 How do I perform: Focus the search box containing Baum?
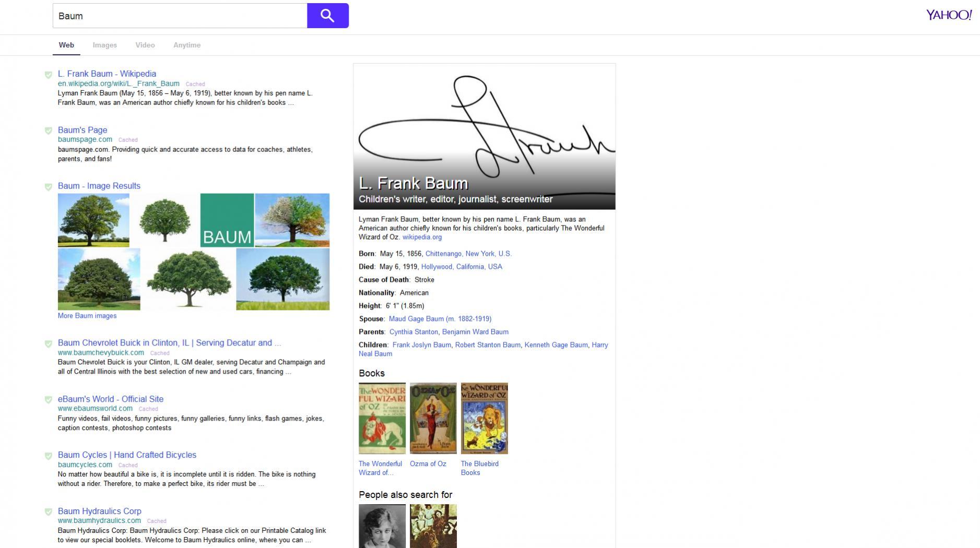[180, 16]
